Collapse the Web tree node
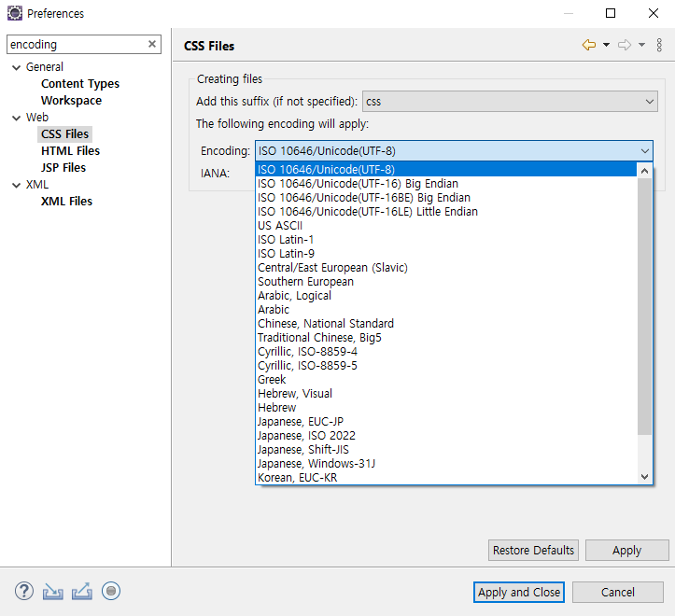 (x=17, y=118)
